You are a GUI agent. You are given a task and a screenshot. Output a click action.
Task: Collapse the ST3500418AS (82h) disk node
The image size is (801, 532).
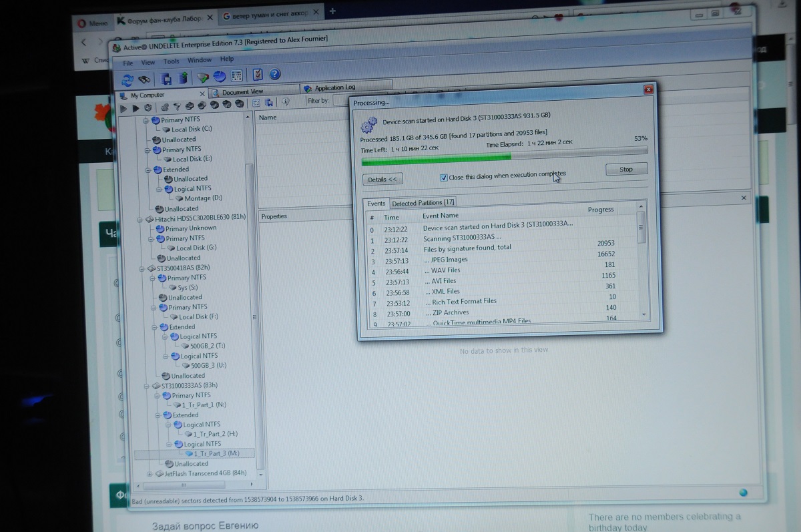[142, 268]
